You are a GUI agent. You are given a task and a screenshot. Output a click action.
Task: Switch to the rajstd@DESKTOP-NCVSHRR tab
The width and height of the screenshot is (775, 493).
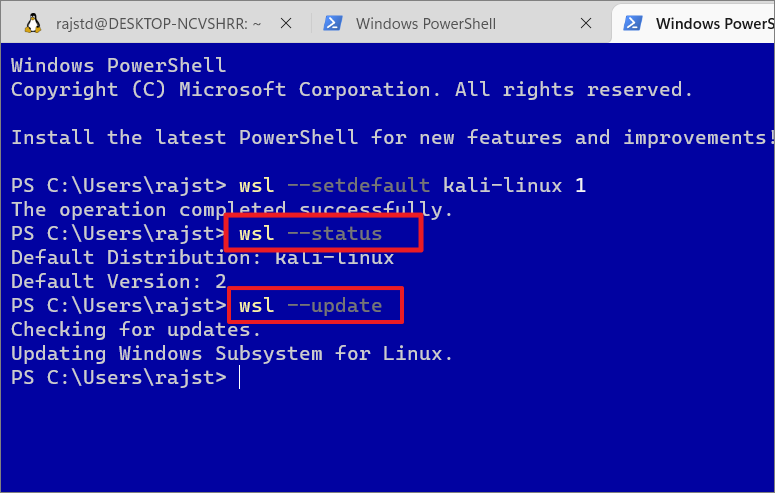point(158,23)
